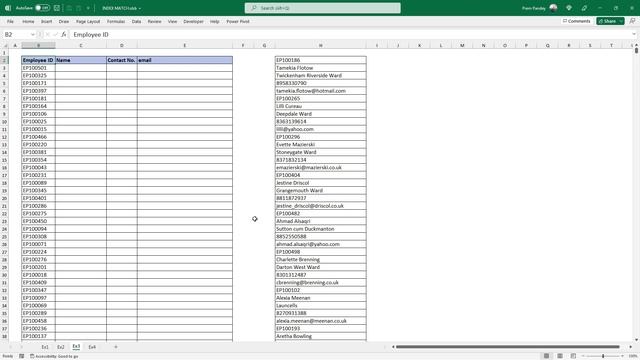The height and width of the screenshot is (360, 640).
Task: Open the Data ribbon tab
Action: [136, 21]
